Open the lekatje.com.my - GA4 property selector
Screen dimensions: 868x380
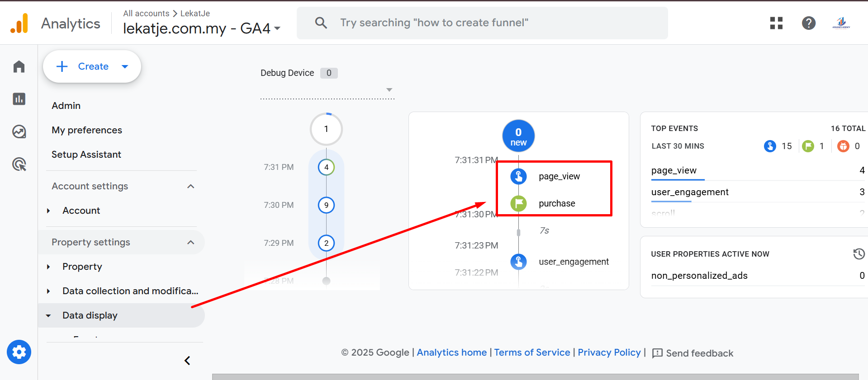pos(202,28)
